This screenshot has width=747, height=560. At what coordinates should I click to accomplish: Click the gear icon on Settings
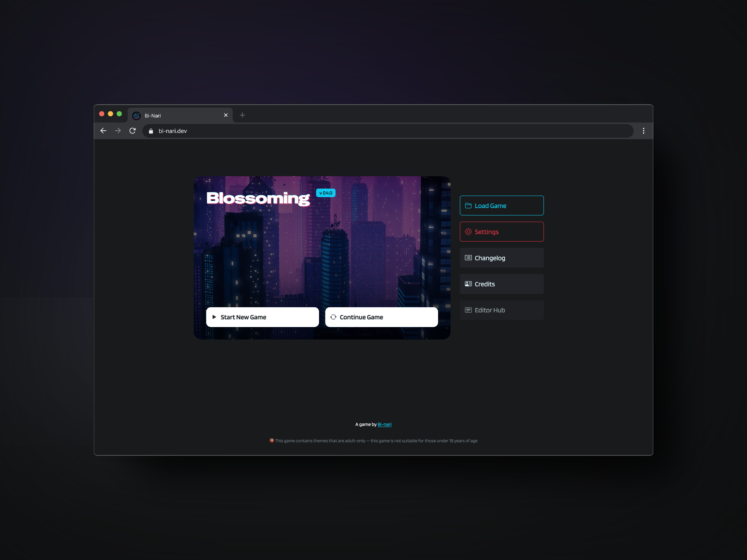(x=468, y=232)
